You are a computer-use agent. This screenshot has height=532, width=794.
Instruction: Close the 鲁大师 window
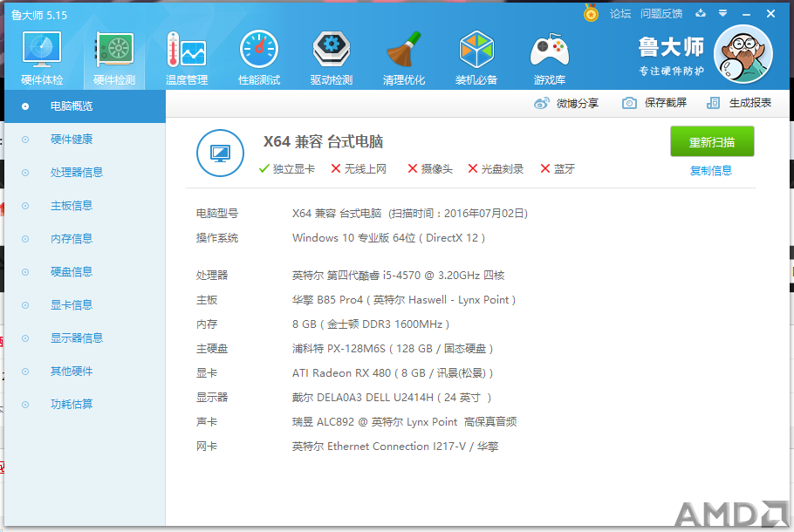click(x=770, y=14)
